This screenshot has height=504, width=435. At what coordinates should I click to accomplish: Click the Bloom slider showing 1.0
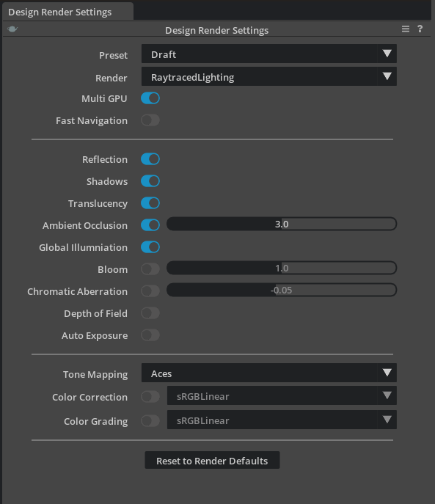[281, 268]
